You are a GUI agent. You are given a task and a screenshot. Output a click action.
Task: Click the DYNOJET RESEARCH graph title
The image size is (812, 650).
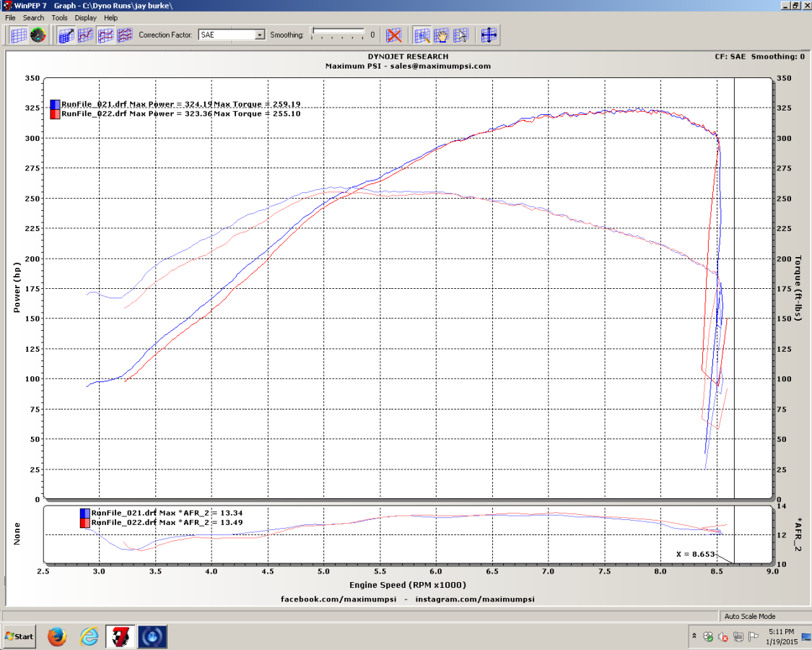pyautogui.click(x=408, y=57)
